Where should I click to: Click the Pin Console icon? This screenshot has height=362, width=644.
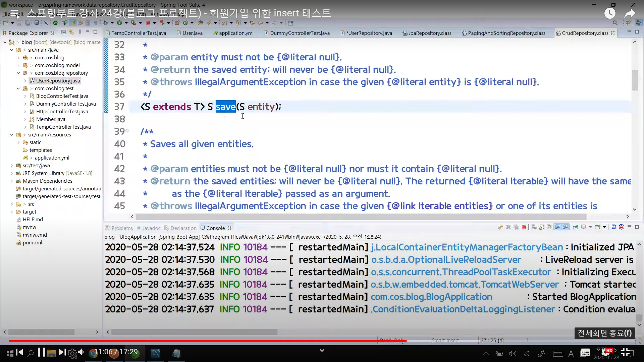pyautogui.click(x=576, y=227)
